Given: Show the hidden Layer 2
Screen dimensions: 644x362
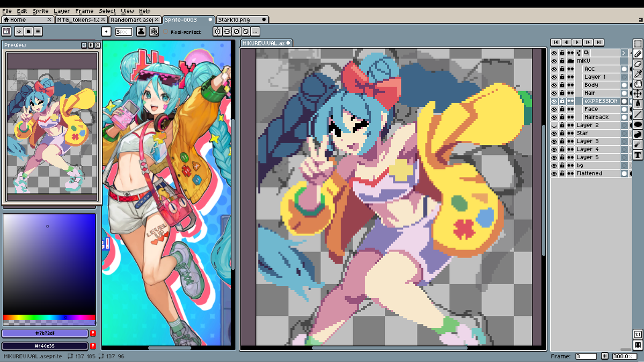Looking at the screenshot, I should click(x=554, y=125).
